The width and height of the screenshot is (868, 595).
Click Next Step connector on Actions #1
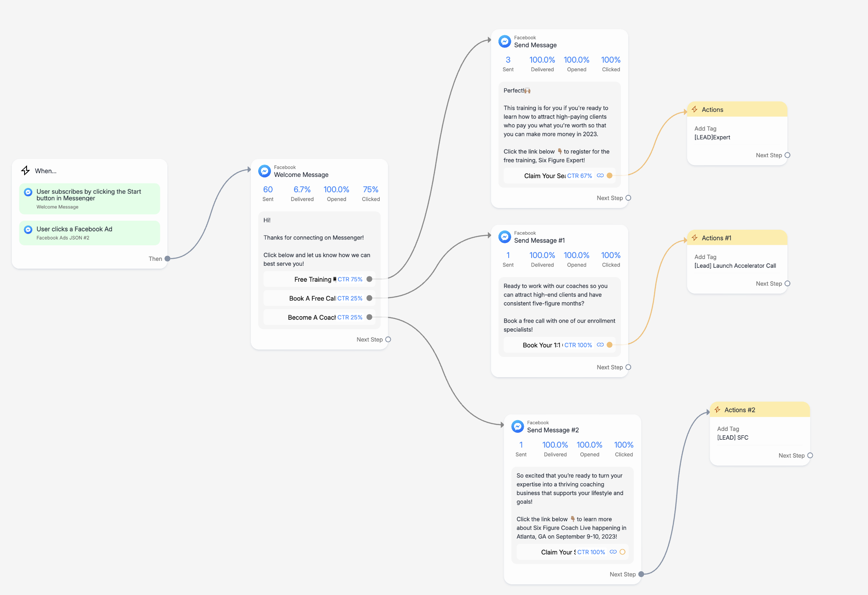(787, 284)
